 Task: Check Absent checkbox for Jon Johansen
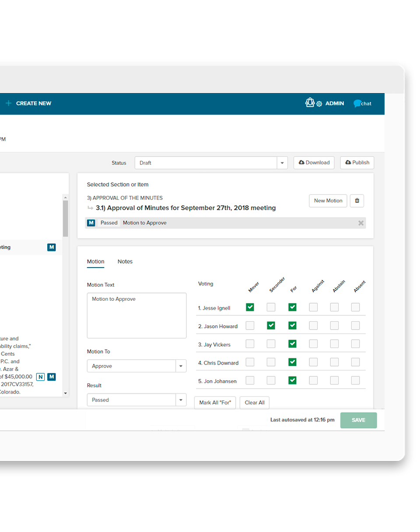(355, 380)
